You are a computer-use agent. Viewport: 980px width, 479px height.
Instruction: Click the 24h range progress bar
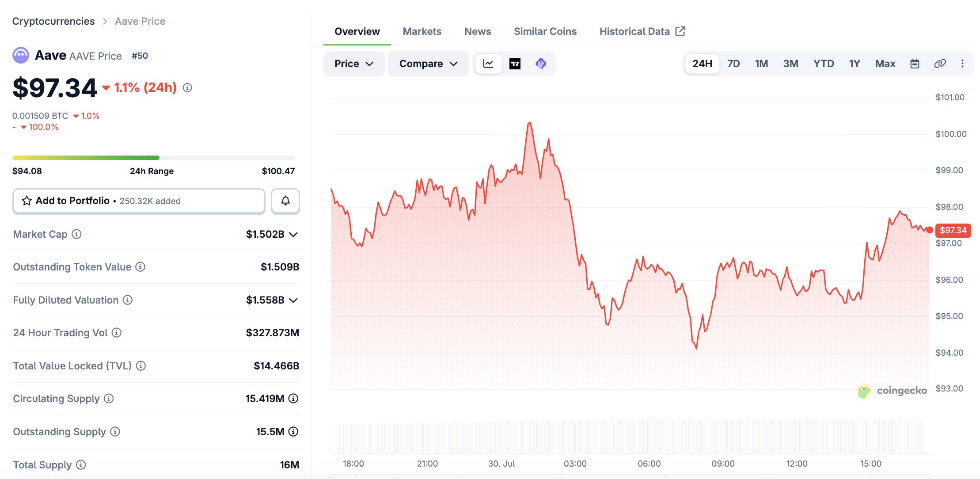[154, 158]
